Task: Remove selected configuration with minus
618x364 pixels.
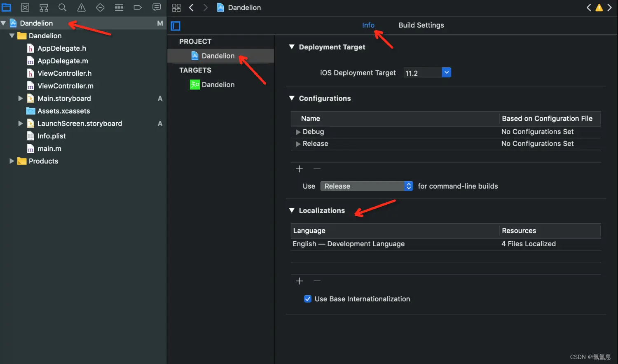Action: [x=317, y=169]
